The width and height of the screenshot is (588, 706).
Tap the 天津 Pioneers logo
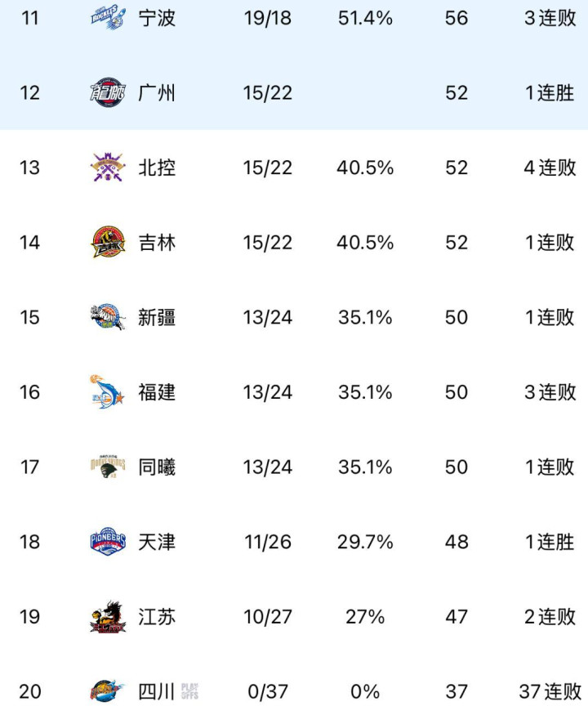(108, 542)
